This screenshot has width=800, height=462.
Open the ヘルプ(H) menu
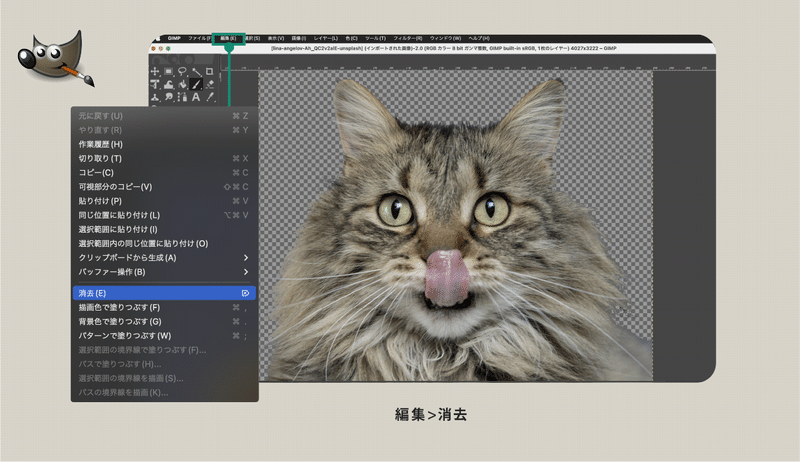pos(479,38)
